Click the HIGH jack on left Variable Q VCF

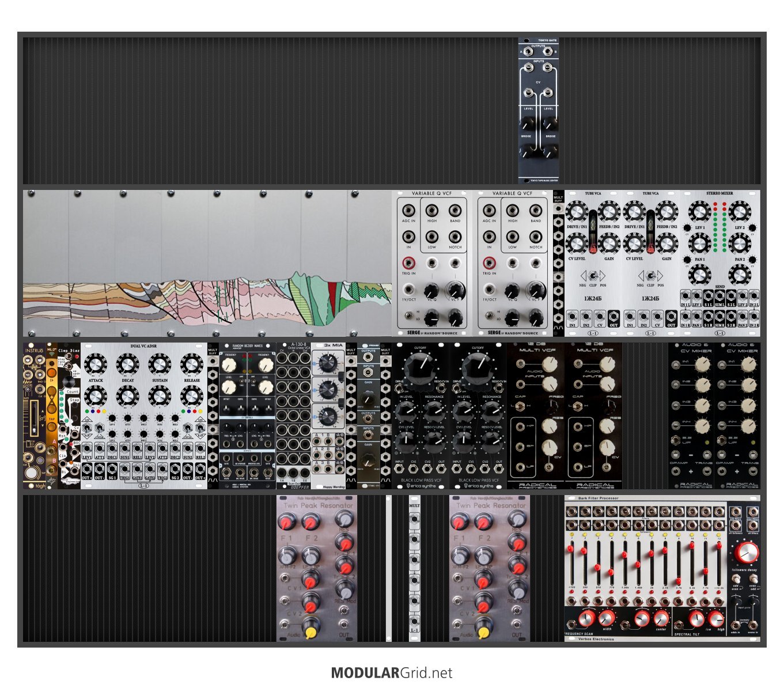(x=432, y=211)
